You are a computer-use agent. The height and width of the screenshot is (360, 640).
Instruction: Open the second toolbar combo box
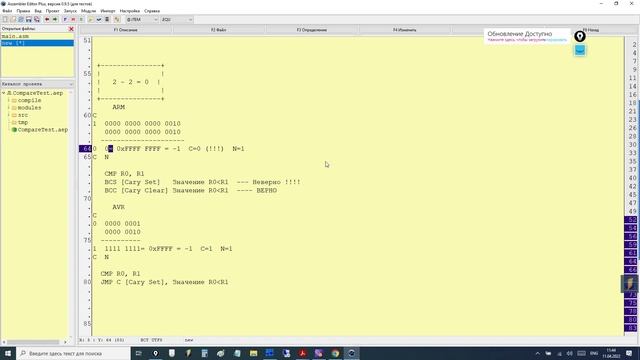pyautogui.click(x=177, y=20)
